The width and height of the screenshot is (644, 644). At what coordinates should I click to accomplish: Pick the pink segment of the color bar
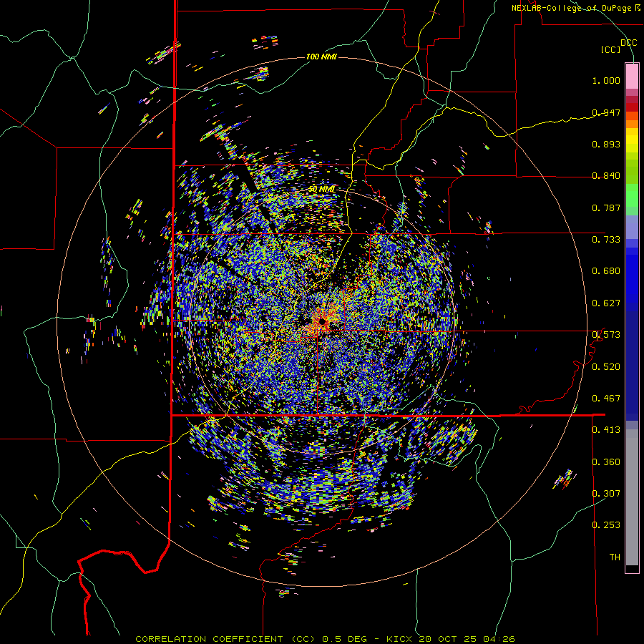click(632, 77)
